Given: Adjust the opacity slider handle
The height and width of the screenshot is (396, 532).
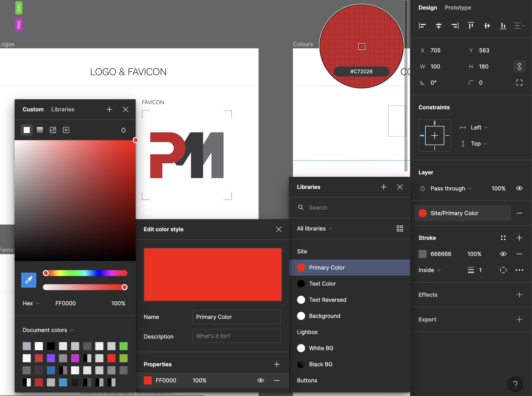Looking at the screenshot, I should point(125,287).
